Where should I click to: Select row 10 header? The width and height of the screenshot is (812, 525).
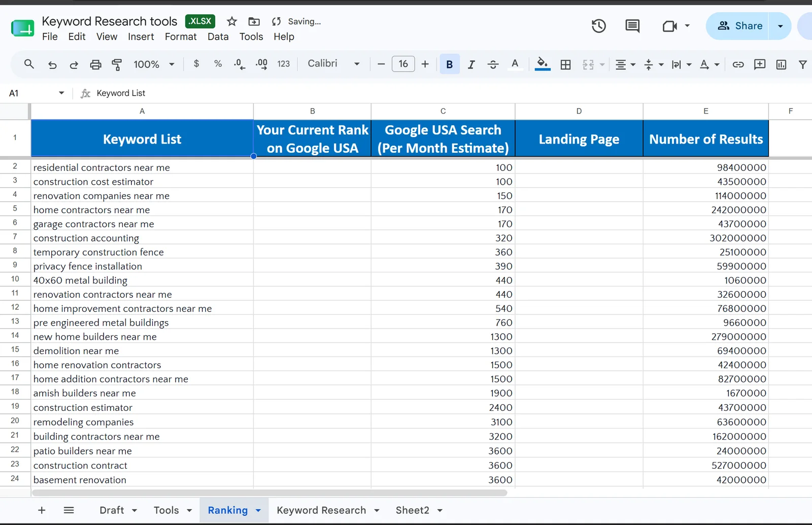point(15,279)
